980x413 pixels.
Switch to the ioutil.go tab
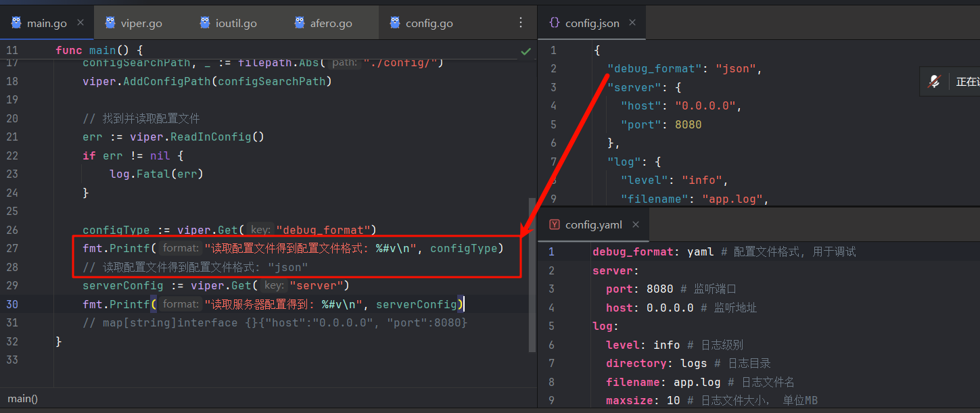coord(235,23)
